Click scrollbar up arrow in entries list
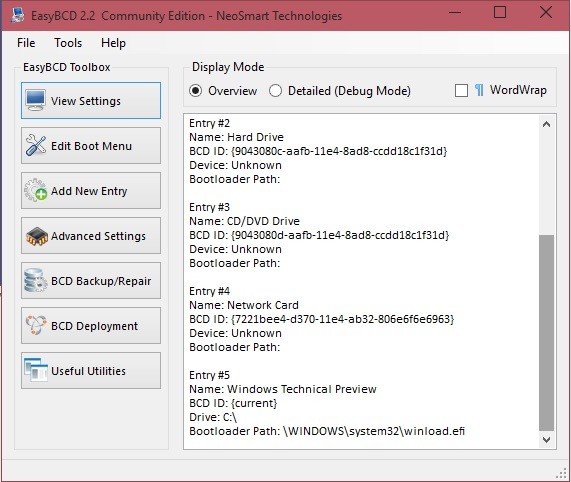The height and width of the screenshot is (482, 571). pyautogui.click(x=546, y=125)
